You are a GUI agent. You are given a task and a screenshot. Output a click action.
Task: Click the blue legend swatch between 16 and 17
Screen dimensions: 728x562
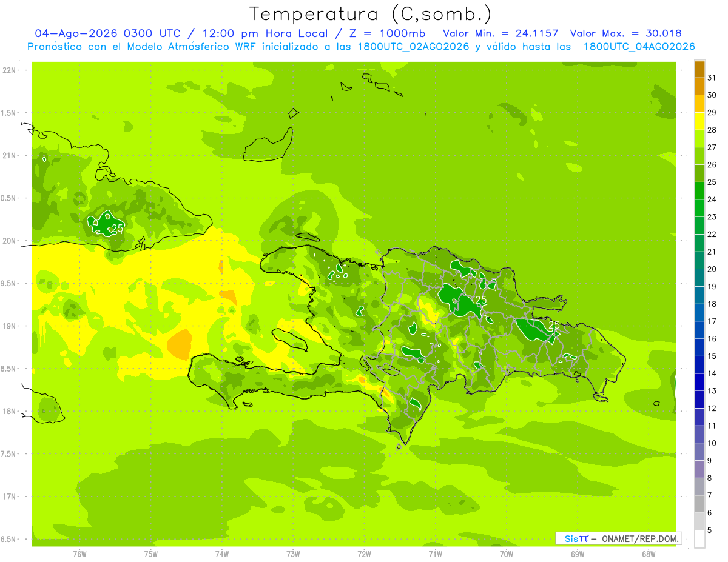point(699,330)
